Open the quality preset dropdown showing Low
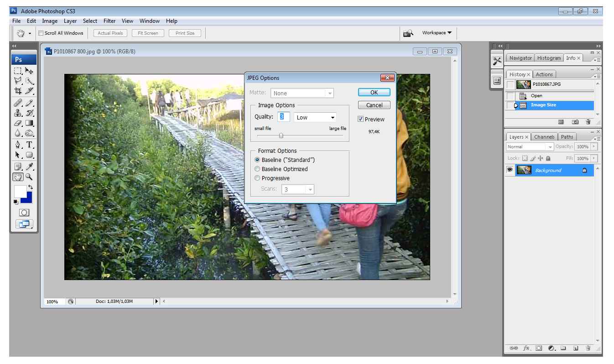Viewport: 614px width, 364px height. point(315,117)
